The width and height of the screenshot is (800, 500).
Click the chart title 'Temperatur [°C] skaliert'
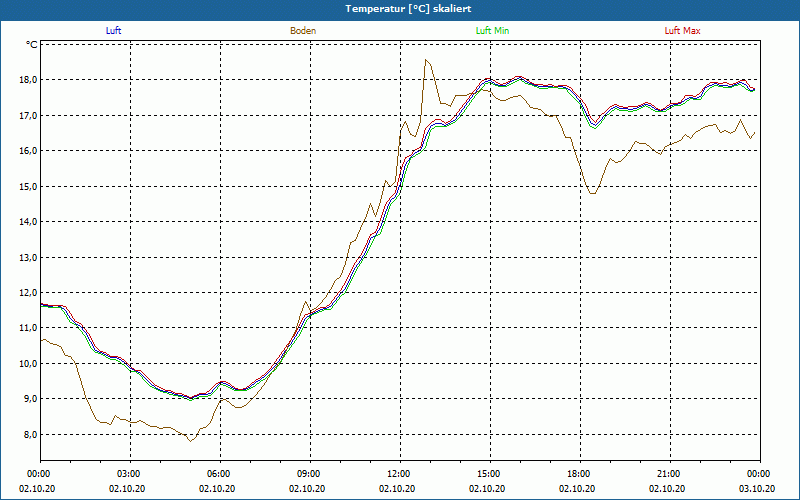[408, 9]
